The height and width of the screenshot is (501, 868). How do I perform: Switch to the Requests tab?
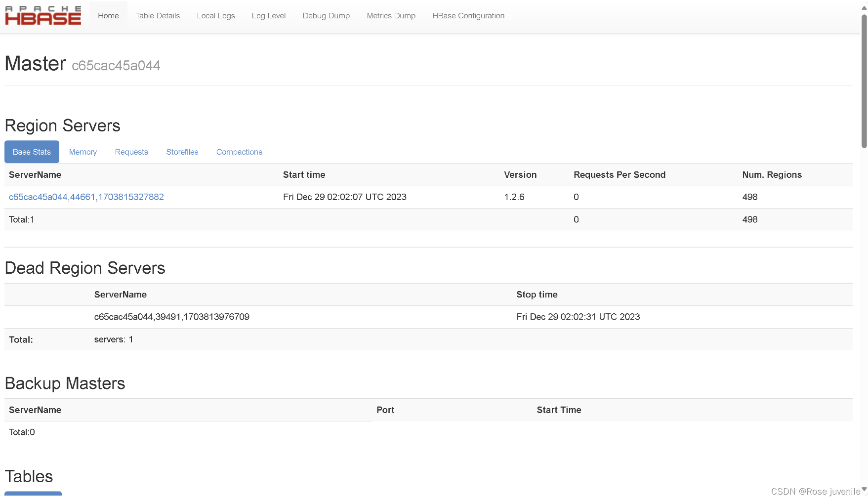coord(131,152)
